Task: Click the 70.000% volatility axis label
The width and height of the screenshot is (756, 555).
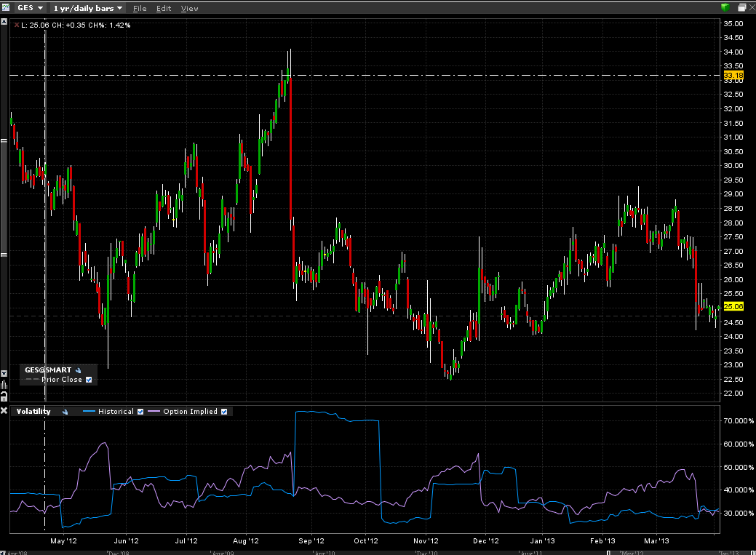Action: (739, 421)
